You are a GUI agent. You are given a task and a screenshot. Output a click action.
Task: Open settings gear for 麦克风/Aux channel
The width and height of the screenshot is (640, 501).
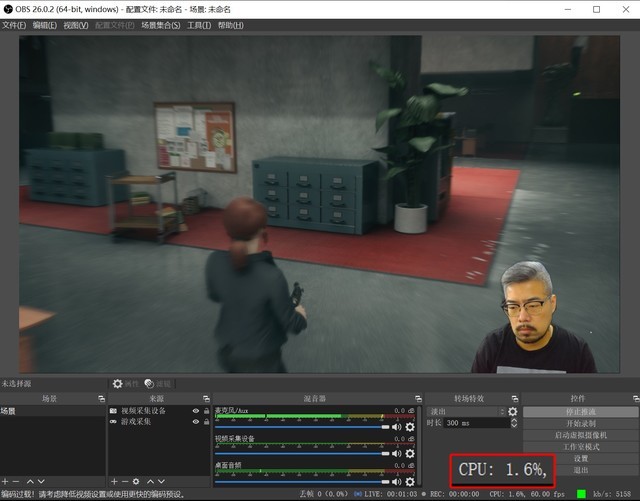pyautogui.click(x=410, y=427)
